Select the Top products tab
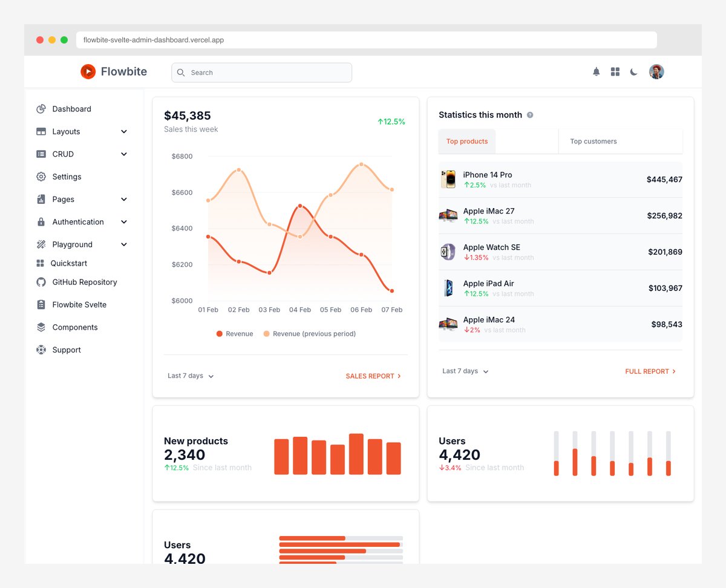The height and width of the screenshot is (588, 726). 466,141
